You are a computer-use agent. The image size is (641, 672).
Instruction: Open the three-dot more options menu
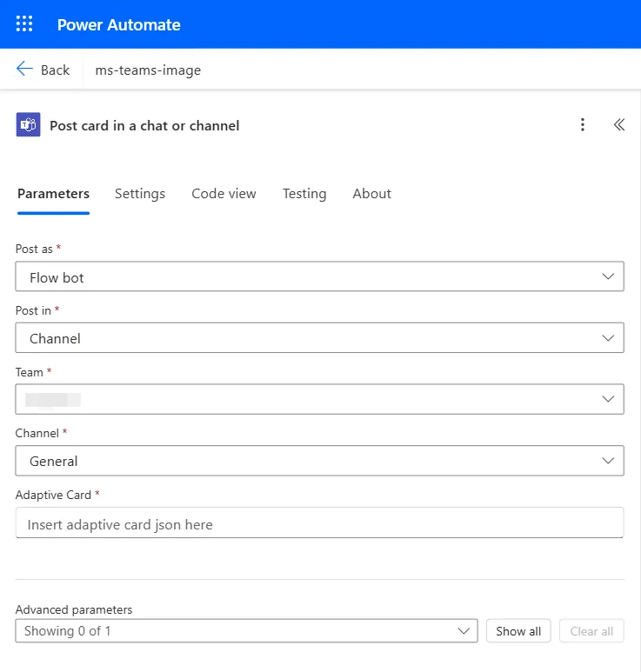coord(582,124)
